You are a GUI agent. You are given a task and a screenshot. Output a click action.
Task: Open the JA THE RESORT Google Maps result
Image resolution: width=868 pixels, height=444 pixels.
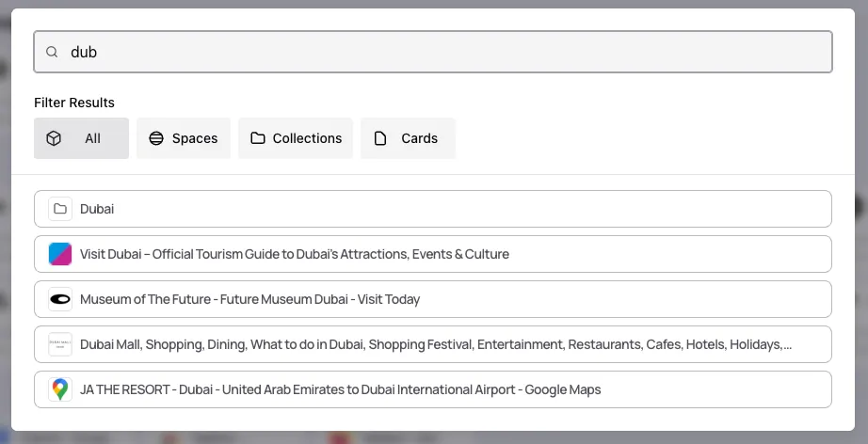pyautogui.click(x=433, y=389)
